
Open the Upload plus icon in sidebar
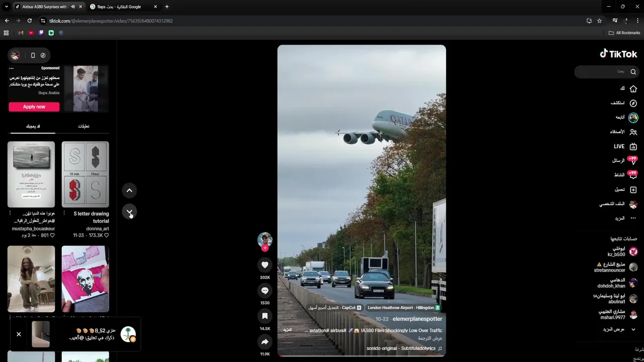pos(633,190)
